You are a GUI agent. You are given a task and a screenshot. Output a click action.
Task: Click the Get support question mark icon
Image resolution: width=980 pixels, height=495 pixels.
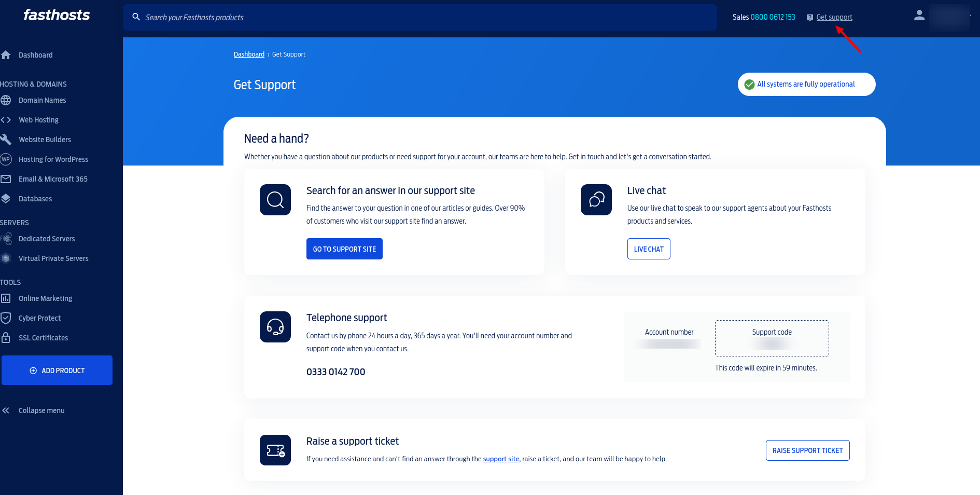810,18
